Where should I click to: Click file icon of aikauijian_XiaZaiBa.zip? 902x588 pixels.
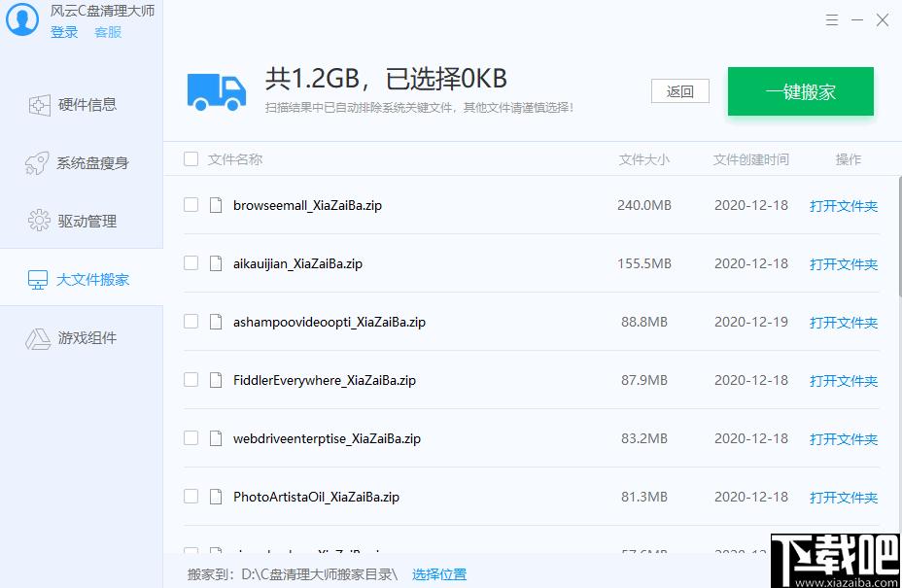(216, 263)
